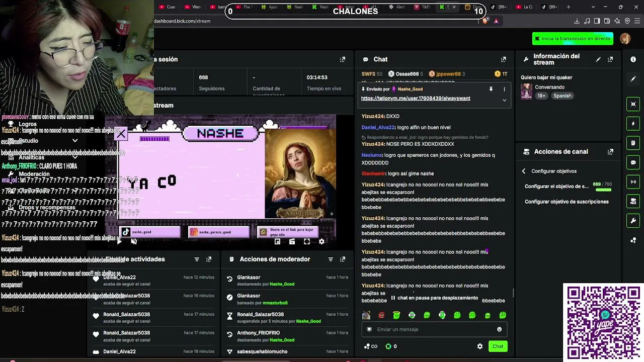Expand the pinned message chevron
Image resolution: width=644 pixels, height=362 pixels.
pyautogui.click(x=504, y=100)
